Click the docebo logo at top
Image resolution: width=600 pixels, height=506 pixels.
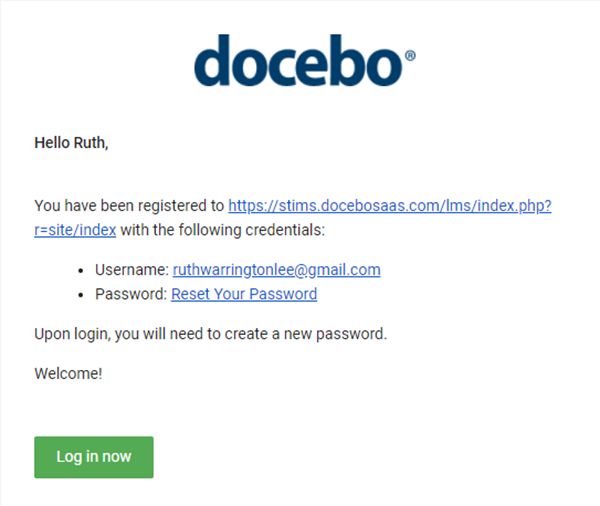(x=305, y=60)
